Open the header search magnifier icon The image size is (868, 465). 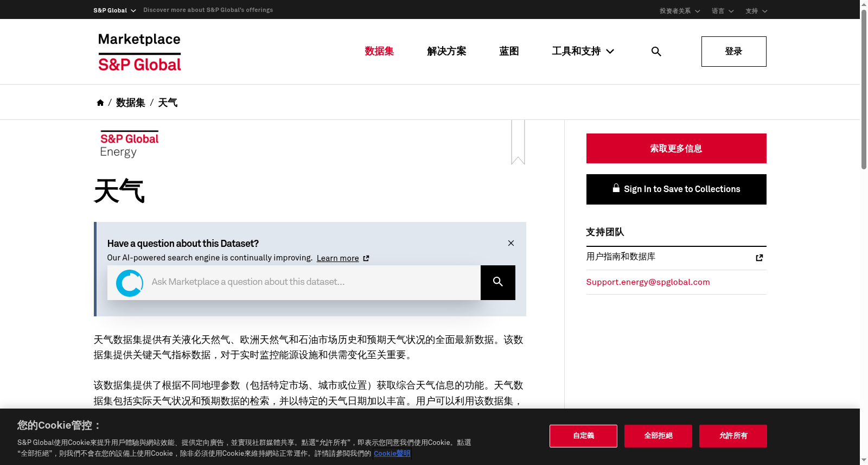pos(656,52)
